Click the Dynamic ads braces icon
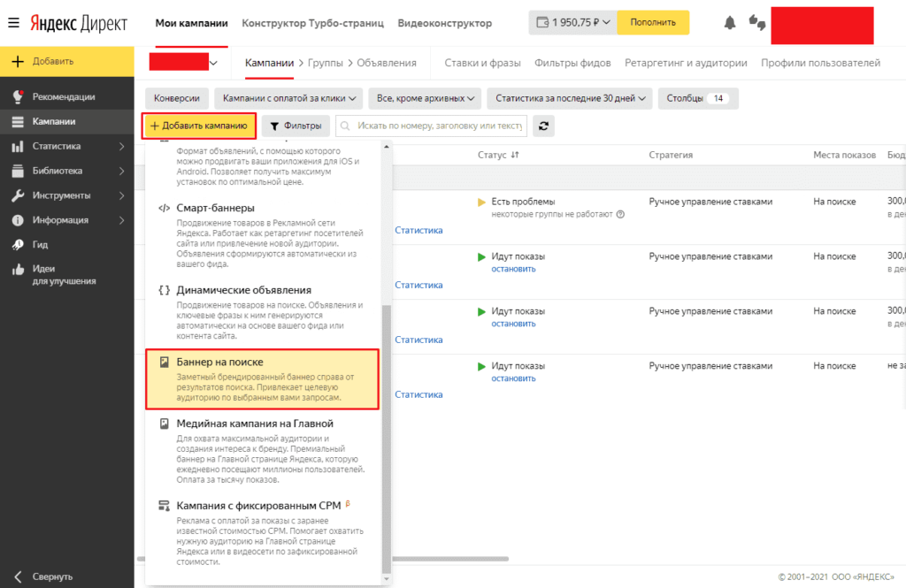Image resolution: width=906 pixels, height=588 pixels. point(164,290)
